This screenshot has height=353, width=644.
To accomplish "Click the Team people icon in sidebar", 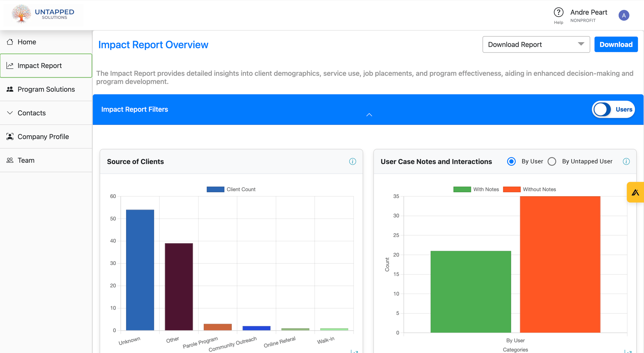I will pos(10,160).
